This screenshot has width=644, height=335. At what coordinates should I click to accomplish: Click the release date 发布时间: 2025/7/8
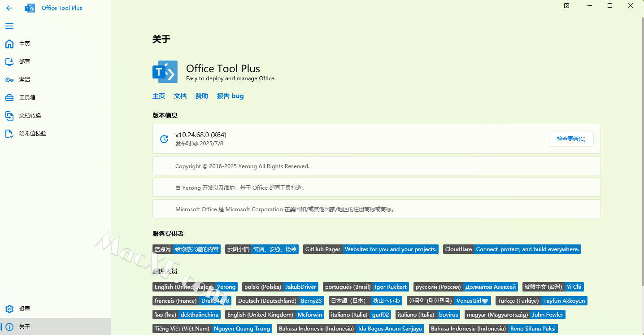199,144
